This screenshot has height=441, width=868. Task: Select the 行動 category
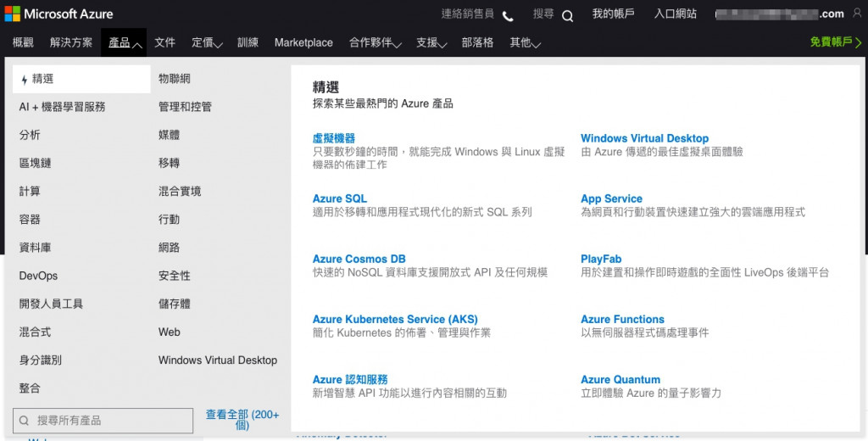coord(169,220)
